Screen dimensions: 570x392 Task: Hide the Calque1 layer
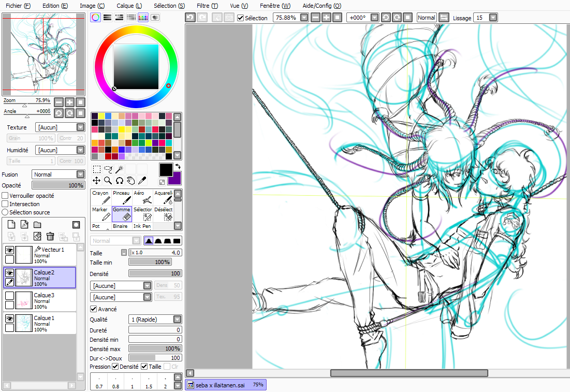pyautogui.click(x=9, y=318)
